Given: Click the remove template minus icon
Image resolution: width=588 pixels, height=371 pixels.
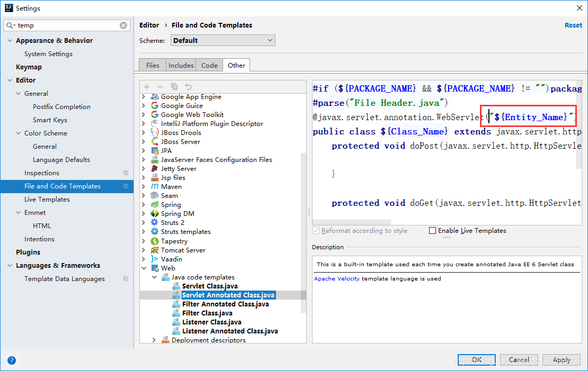Looking at the screenshot, I should click(x=161, y=87).
